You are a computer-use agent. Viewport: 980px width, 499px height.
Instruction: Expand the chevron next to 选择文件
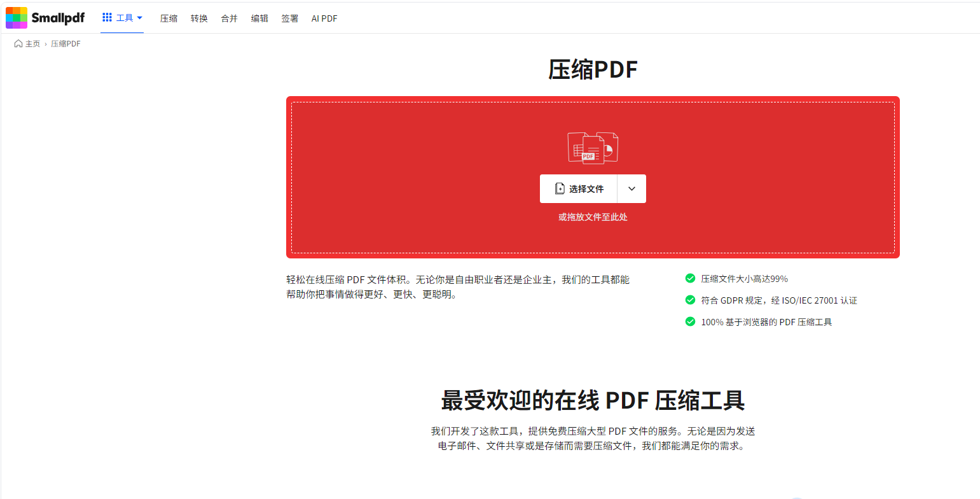click(x=631, y=188)
